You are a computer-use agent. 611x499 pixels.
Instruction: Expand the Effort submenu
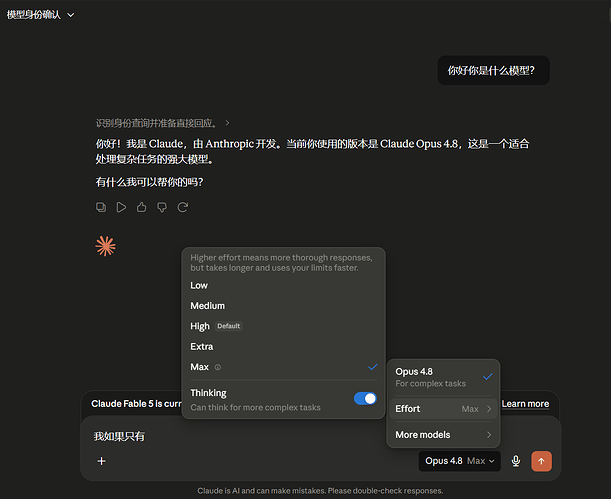pyautogui.click(x=443, y=409)
